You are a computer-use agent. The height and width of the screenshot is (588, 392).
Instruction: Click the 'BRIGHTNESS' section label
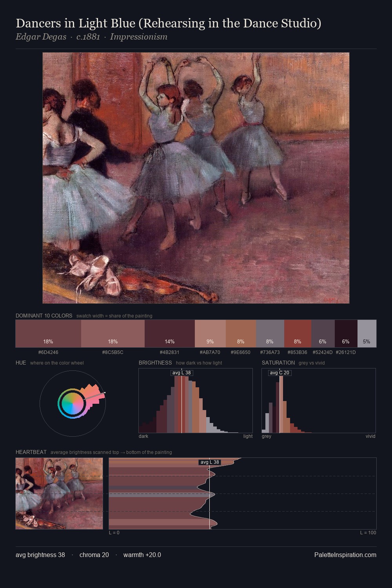(x=155, y=363)
